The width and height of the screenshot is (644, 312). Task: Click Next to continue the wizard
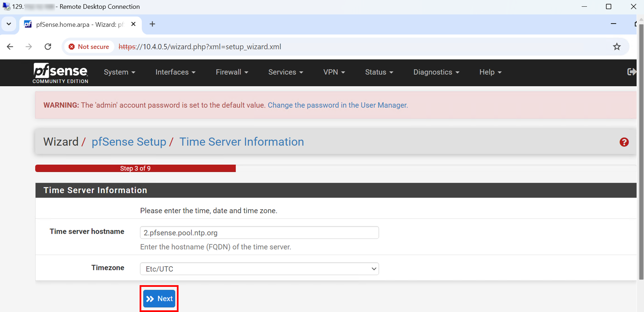click(x=159, y=299)
